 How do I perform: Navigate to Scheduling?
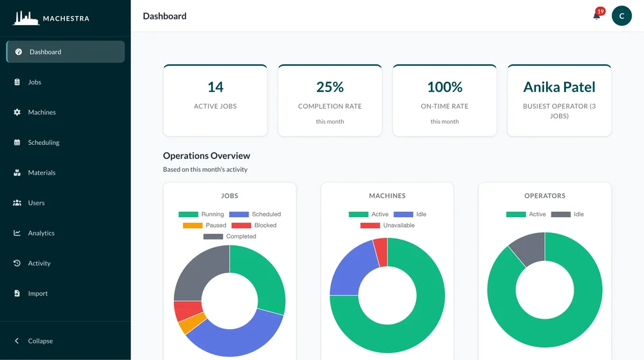pos(65,142)
